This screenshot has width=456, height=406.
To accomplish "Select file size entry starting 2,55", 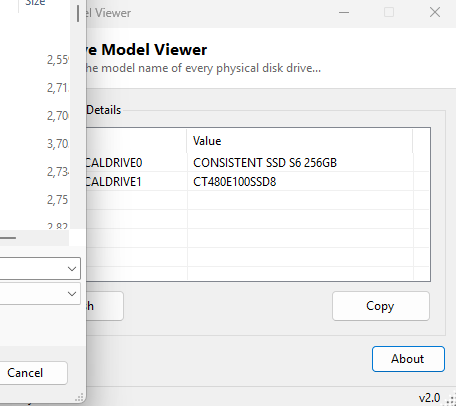I will pyautogui.click(x=58, y=60).
